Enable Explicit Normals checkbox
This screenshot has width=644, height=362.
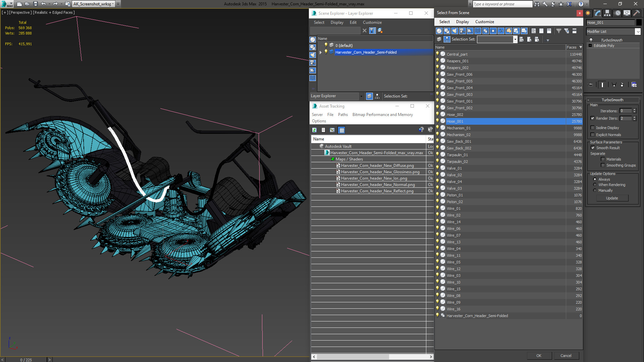[x=592, y=135]
